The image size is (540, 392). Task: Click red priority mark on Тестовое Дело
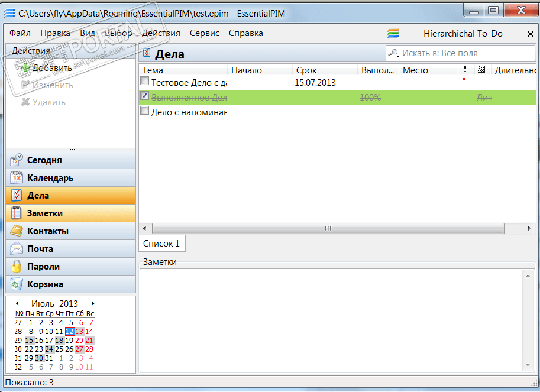click(464, 81)
